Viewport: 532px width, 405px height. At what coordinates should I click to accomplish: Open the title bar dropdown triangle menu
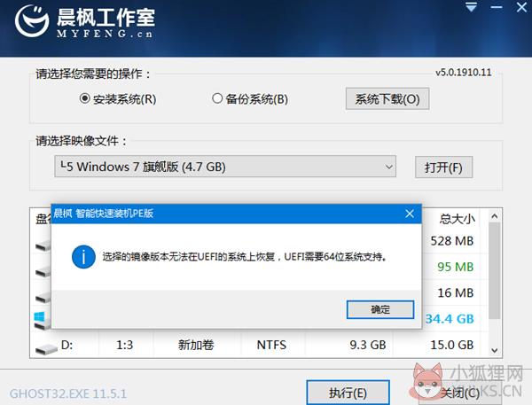tap(471, 7)
